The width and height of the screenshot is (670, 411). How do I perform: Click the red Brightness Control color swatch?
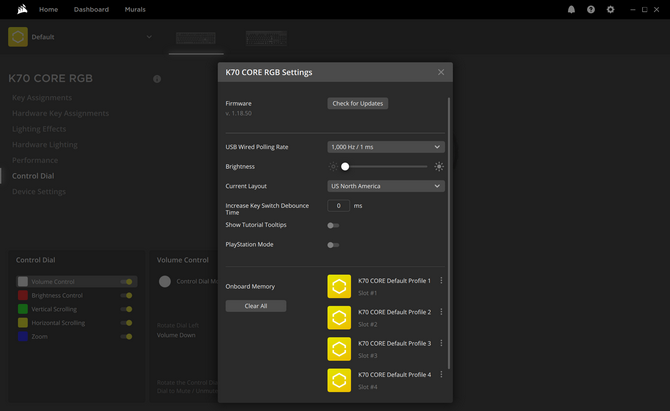click(23, 295)
